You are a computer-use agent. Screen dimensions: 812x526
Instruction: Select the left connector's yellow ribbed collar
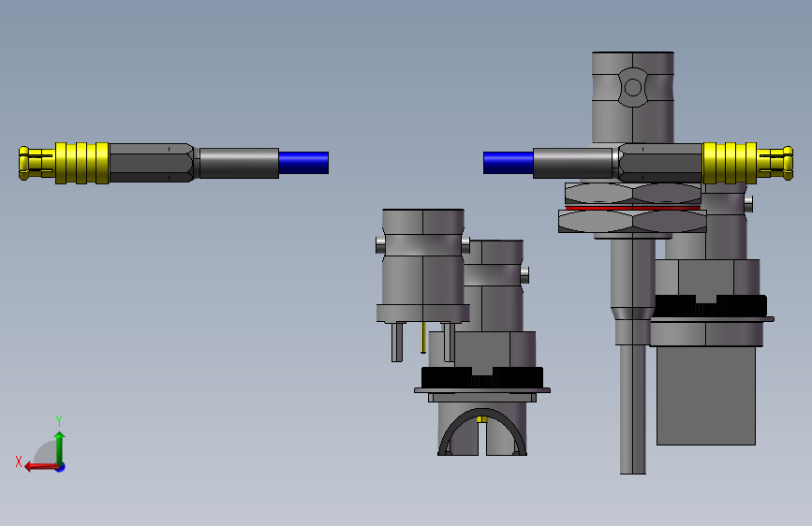click(82, 163)
